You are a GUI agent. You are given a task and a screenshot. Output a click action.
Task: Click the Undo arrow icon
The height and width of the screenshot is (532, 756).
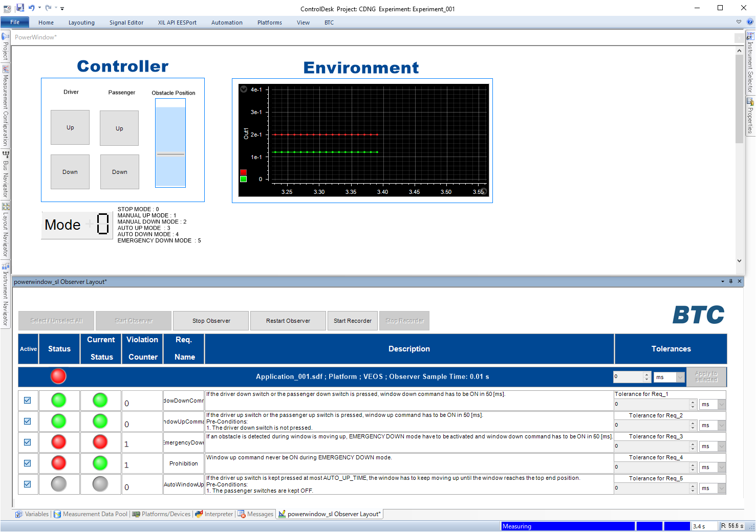(32, 8)
